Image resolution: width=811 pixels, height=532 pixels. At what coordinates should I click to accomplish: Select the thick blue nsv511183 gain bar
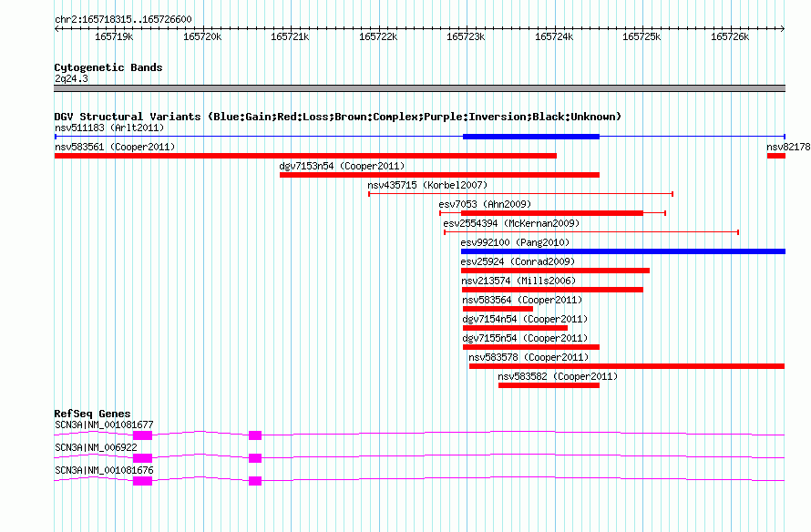click(x=531, y=137)
